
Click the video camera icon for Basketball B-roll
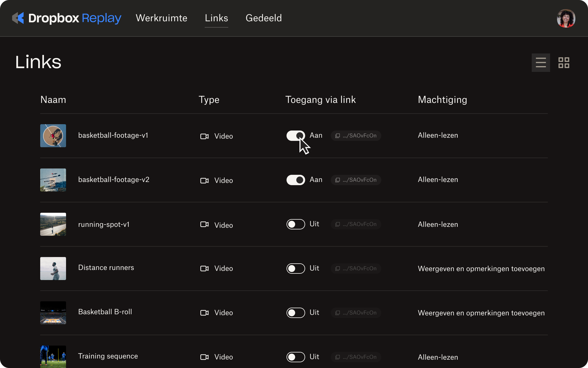tap(204, 313)
